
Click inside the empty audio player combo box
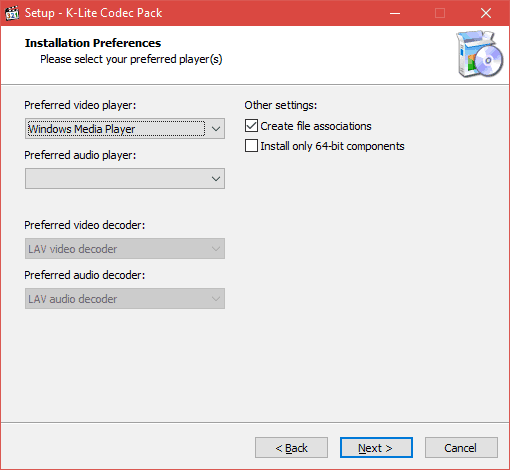click(117, 179)
